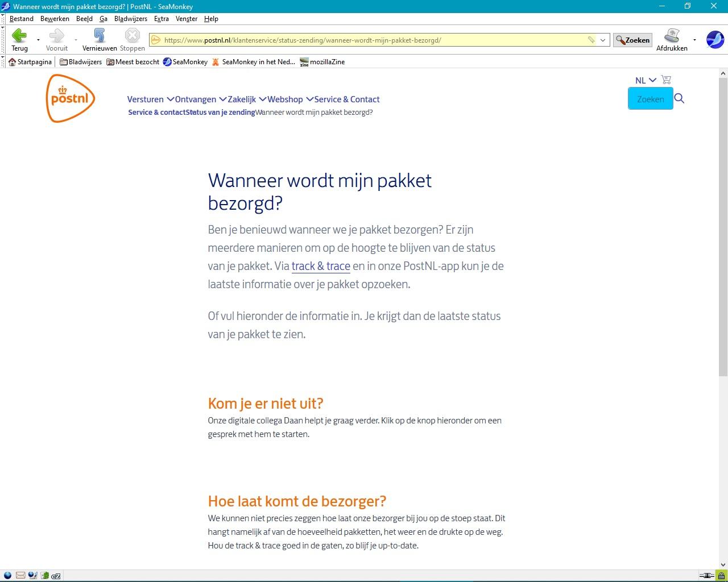Follow the track & trace link
The width and height of the screenshot is (728, 582).
click(x=320, y=266)
